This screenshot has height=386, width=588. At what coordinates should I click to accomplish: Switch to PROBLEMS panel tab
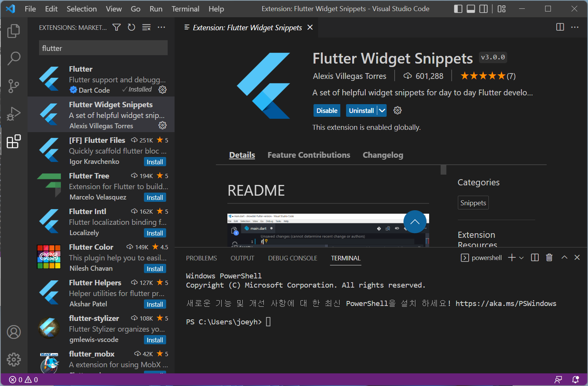201,258
